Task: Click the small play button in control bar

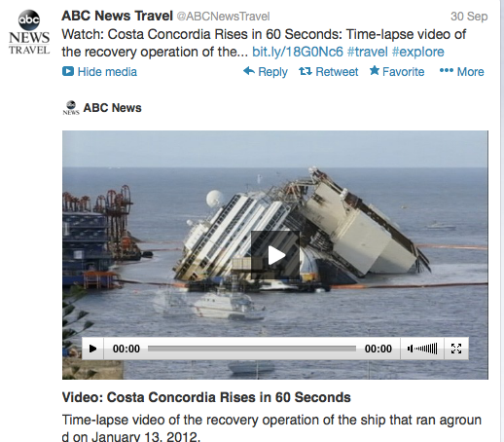Action: click(x=92, y=349)
